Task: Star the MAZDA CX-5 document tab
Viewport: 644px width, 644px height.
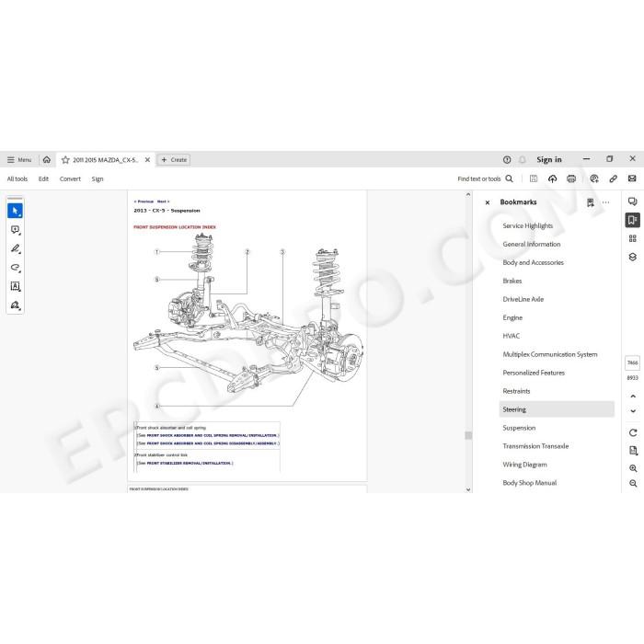Action: click(x=65, y=160)
